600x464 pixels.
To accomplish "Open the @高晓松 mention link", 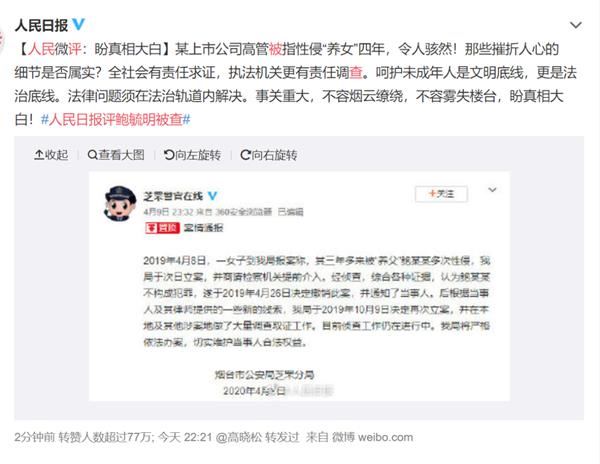I will [239, 437].
